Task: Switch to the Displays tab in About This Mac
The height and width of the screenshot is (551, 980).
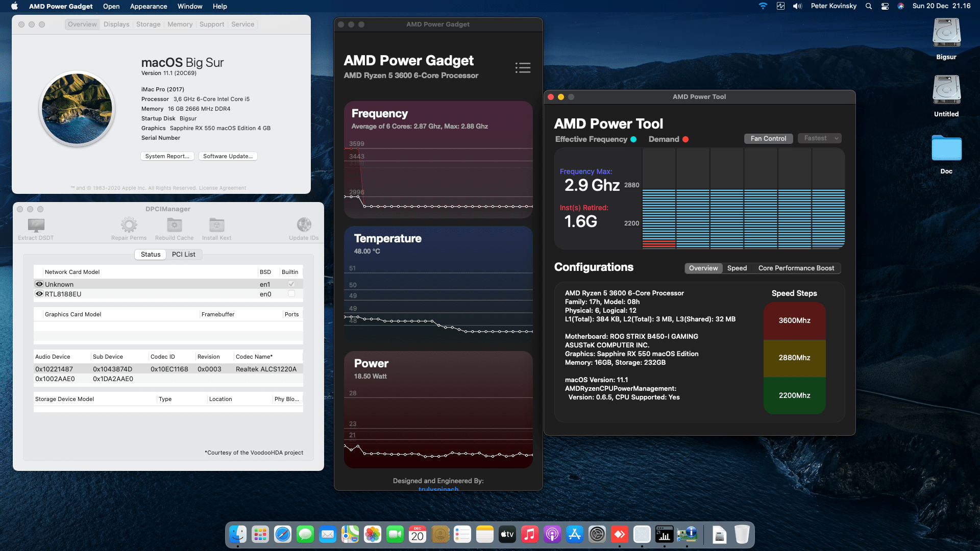Action: 116,24
